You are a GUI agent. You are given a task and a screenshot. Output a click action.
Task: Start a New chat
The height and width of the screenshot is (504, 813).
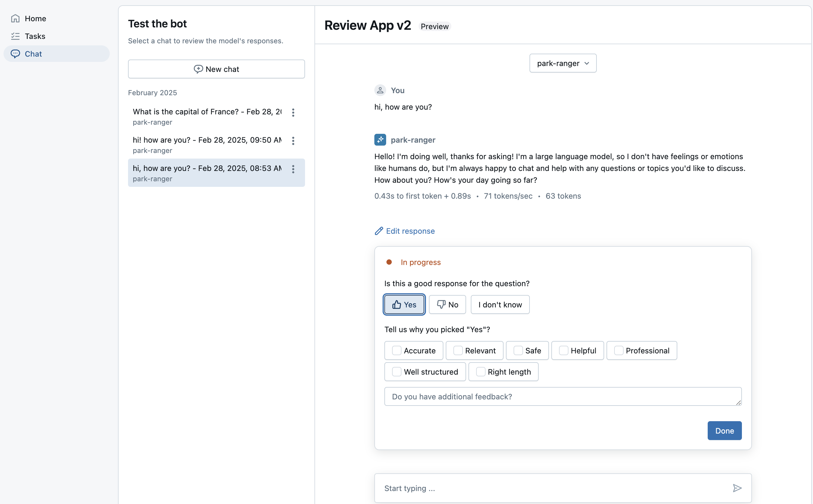pos(216,69)
